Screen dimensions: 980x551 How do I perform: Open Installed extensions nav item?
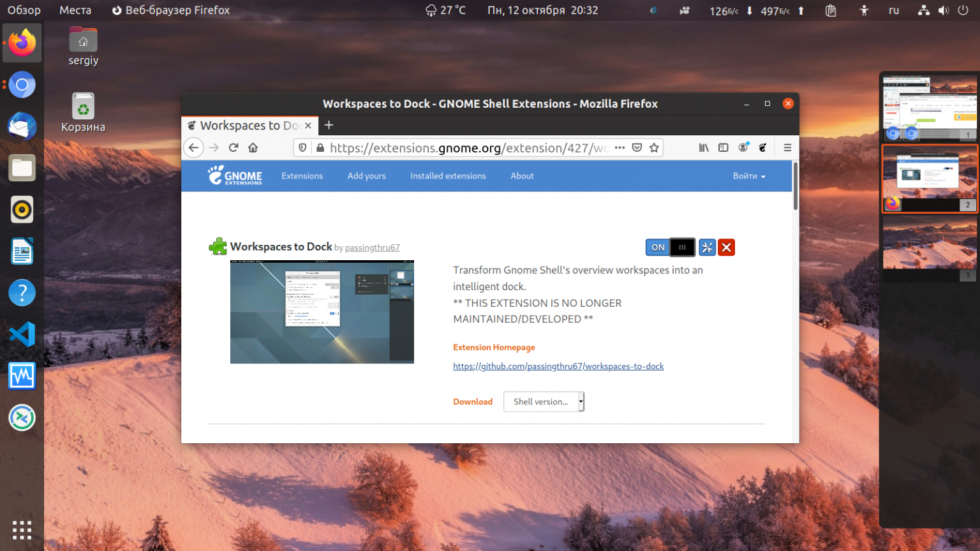[448, 176]
